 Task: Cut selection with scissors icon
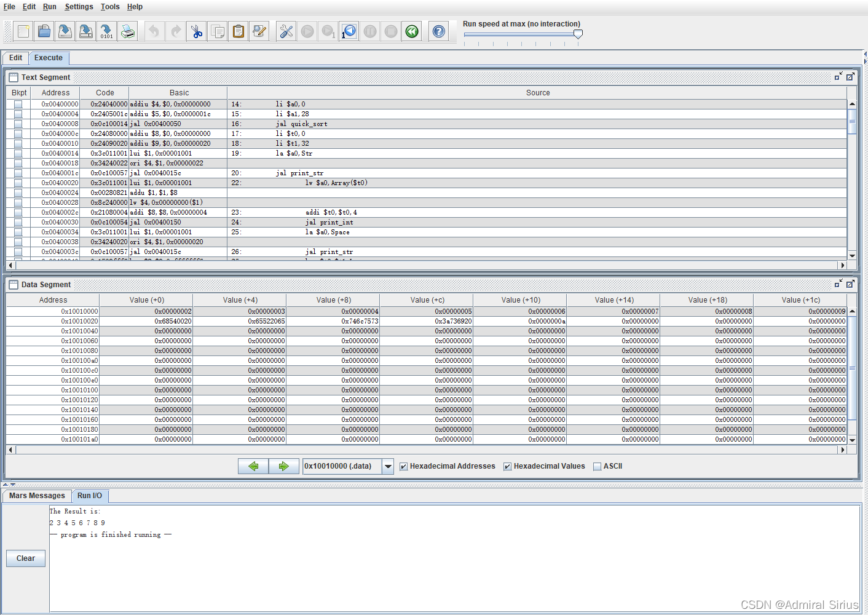[197, 31]
